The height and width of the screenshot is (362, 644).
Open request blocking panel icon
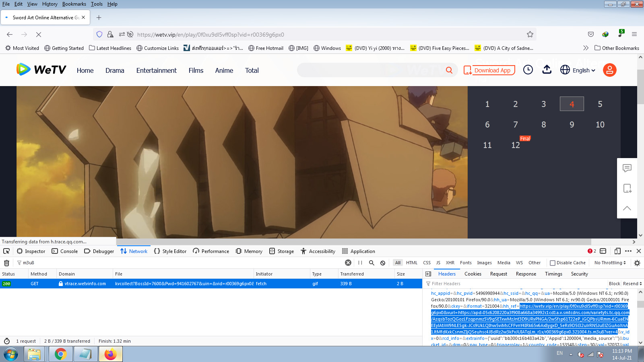coord(383,263)
